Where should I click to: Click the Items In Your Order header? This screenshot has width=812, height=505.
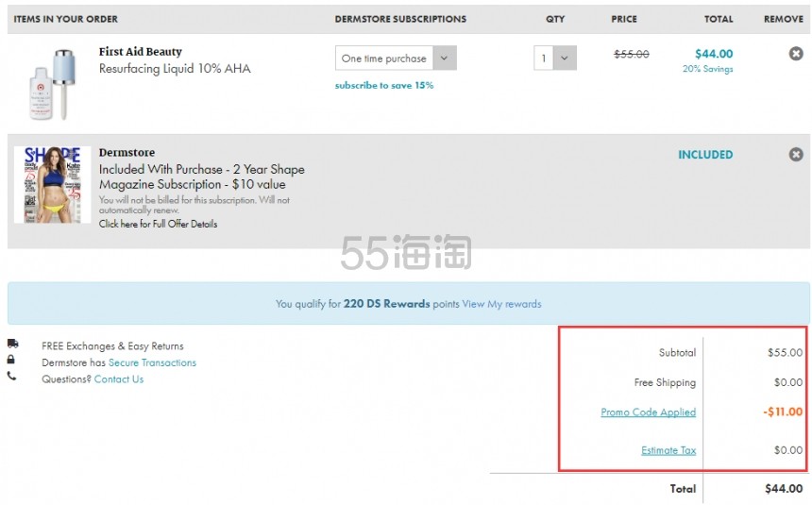66,19
